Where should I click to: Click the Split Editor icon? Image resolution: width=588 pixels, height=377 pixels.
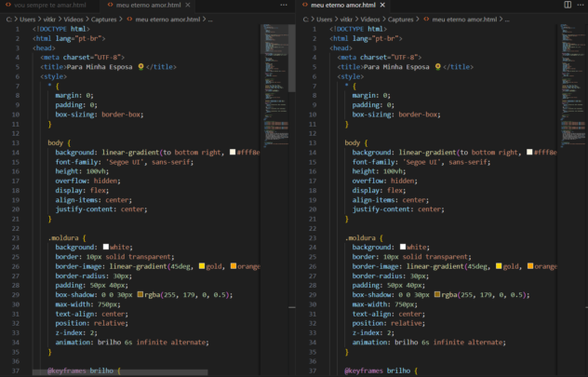568,5
